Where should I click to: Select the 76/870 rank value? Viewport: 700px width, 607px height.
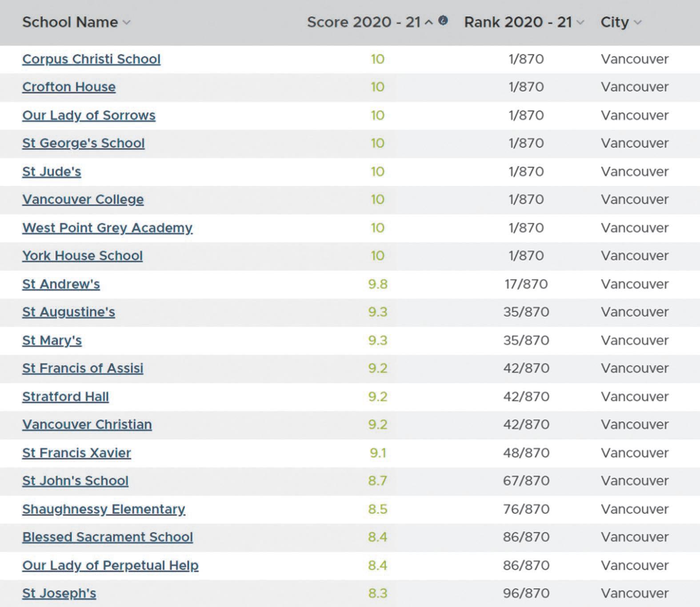526,509
